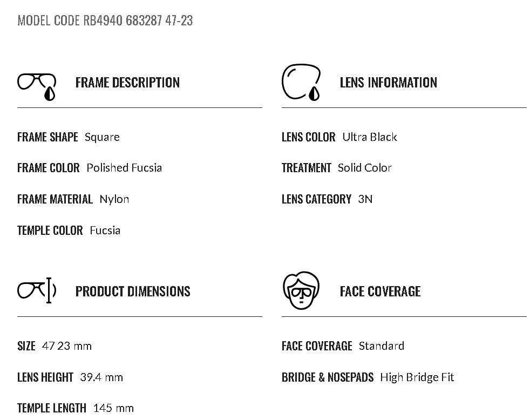This screenshot has height=420, width=530.
Task: Click the 3N lens category value
Action: [x=365, y=199]
